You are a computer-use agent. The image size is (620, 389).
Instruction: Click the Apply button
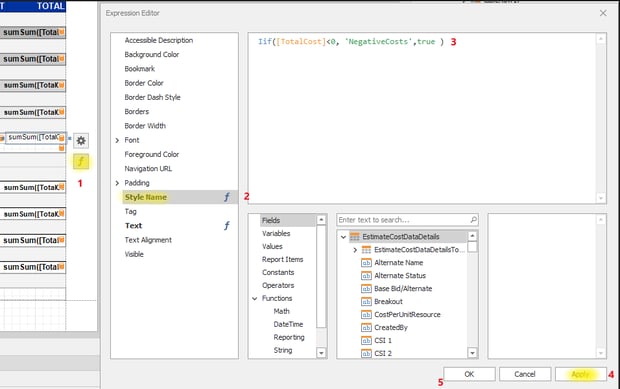tap(580, 374)
